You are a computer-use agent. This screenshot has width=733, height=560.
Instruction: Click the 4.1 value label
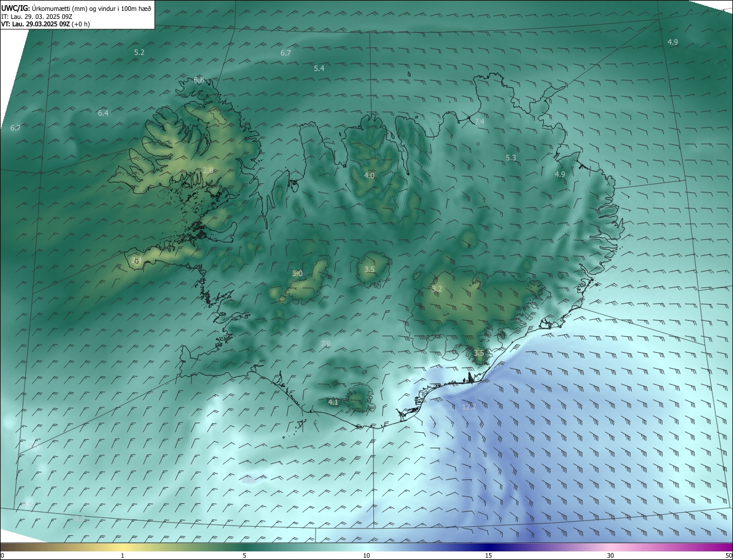[333, 402]
